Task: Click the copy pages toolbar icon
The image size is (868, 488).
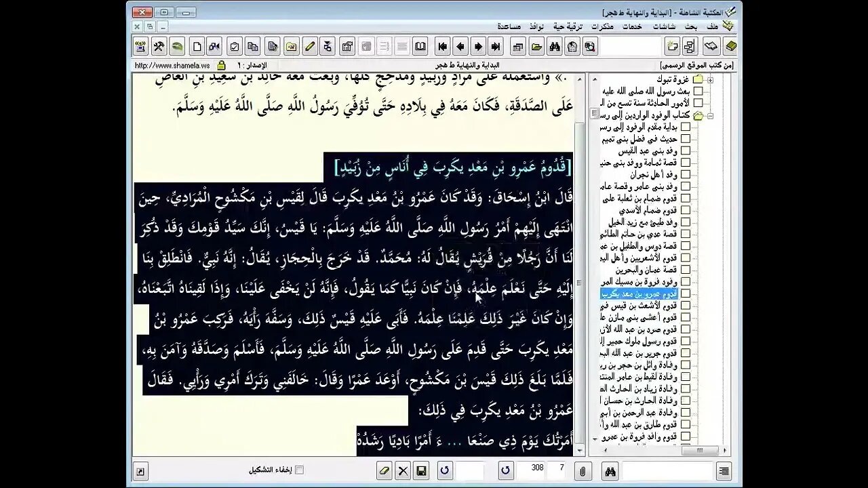Action: [x=253, y=47]
